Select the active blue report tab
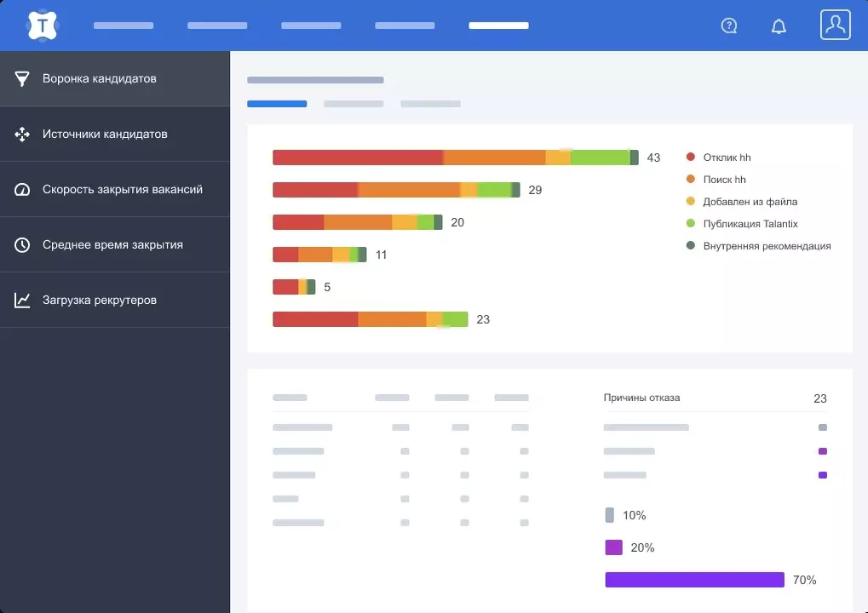This screenshot has height=613, width=868. [x=277, y=104]
